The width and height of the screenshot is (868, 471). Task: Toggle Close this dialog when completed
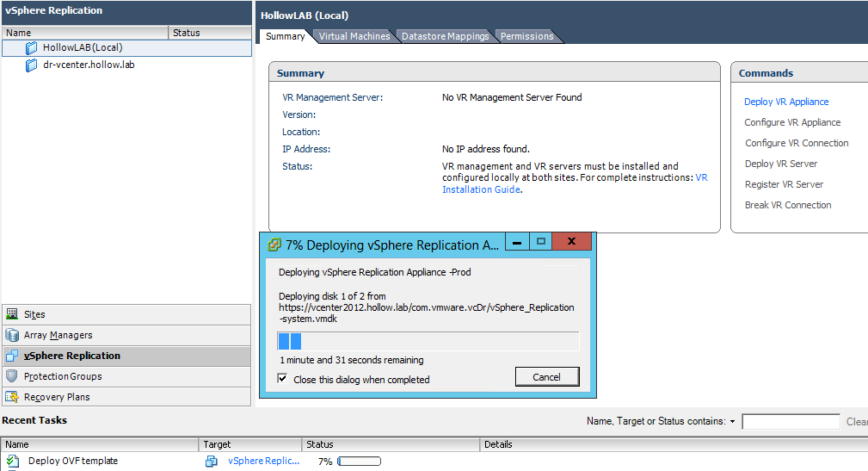[282, 379]
